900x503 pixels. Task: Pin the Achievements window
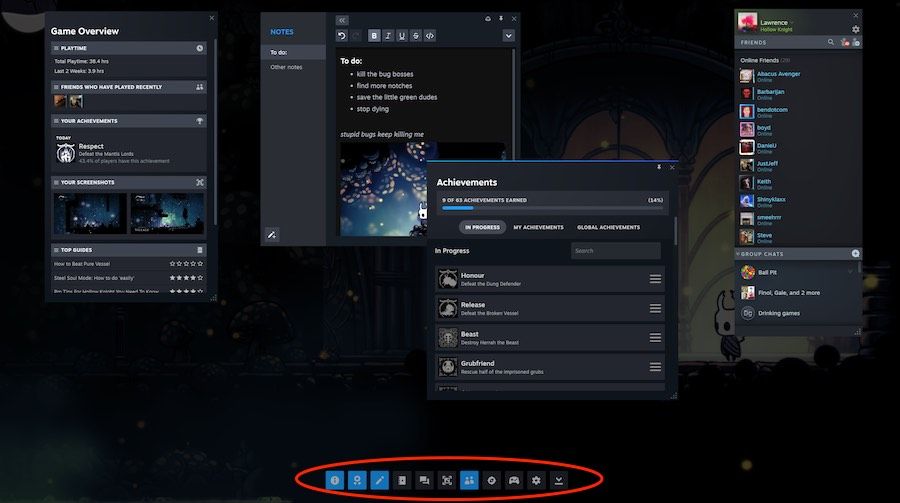(x=659, y=167)
